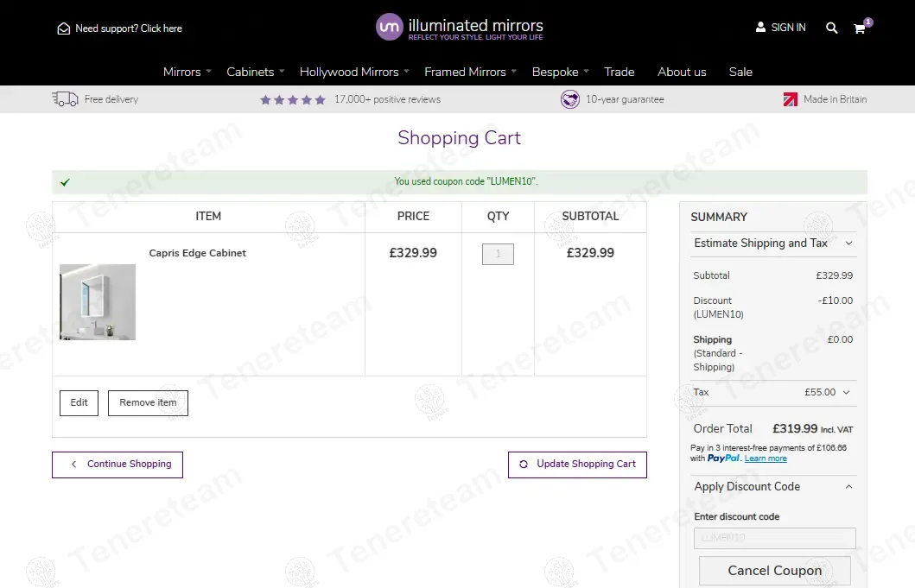The width and height of the screenshot is (915, 588).
Task: Open the Sale menu item
Action: click(x=740, y=72)
